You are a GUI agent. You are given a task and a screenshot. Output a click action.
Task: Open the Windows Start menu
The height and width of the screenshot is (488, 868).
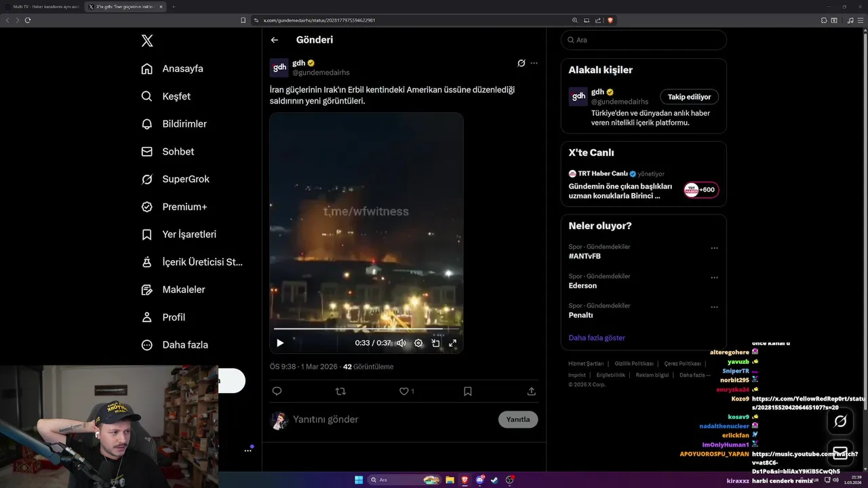pyautogui.click(x=359, y=480)
